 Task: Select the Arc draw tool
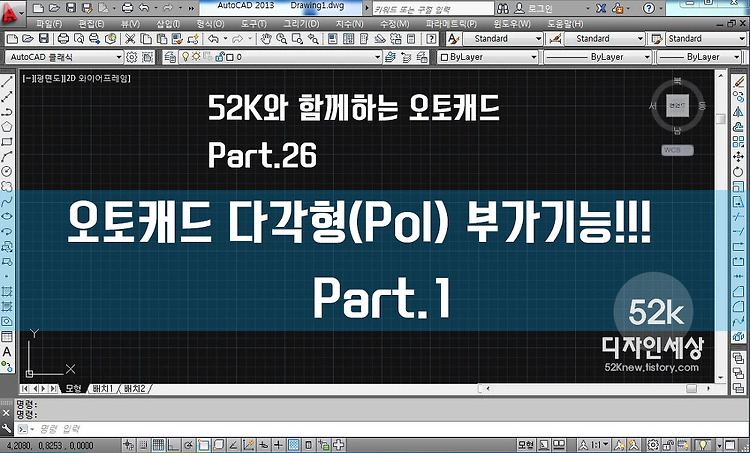(7, 156)
